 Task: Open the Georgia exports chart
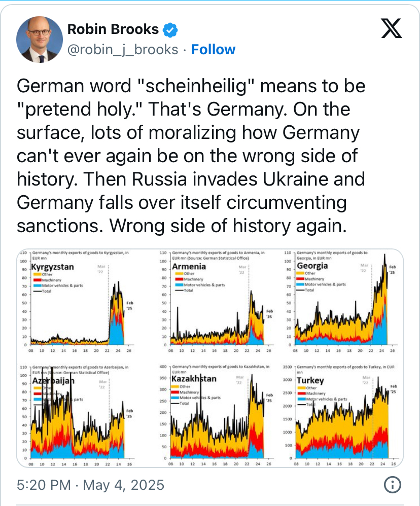point(342,302)
